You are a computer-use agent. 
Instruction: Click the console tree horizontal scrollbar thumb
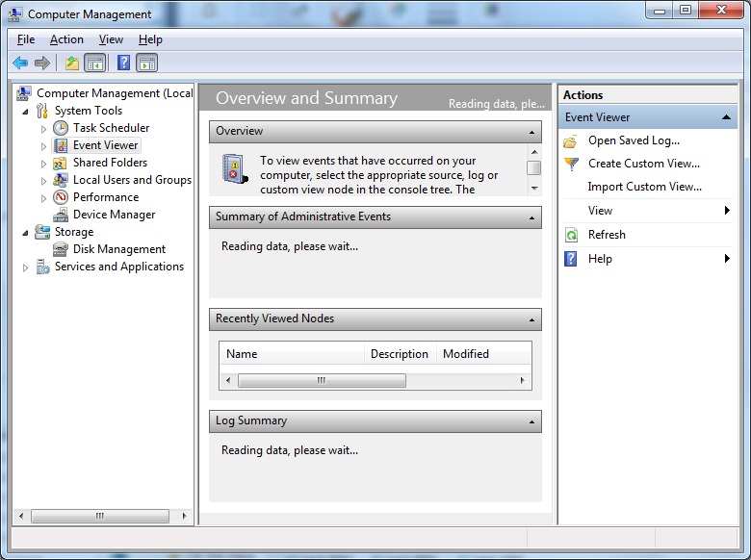point(99,516)
